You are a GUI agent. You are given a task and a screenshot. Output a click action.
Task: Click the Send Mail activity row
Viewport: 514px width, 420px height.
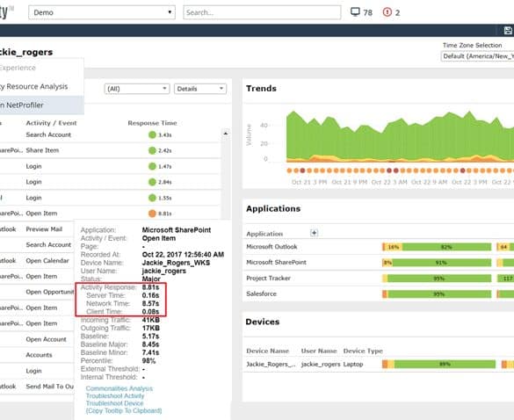(37, 387)
